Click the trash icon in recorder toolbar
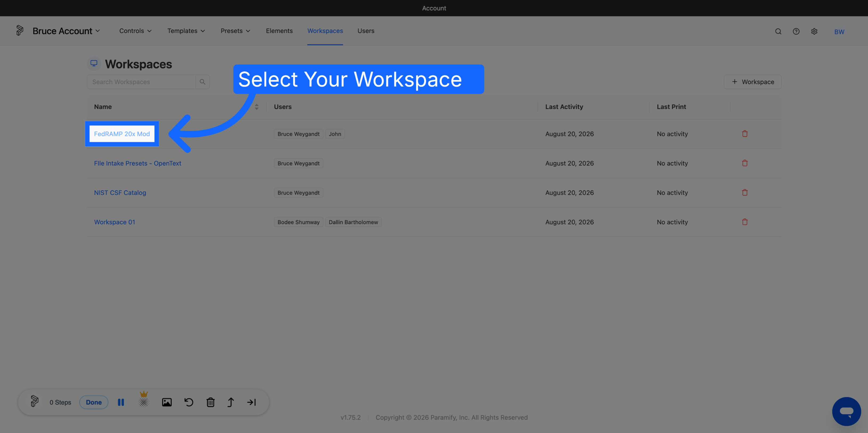This screenshot has width=868, height=433. [211, 402]
